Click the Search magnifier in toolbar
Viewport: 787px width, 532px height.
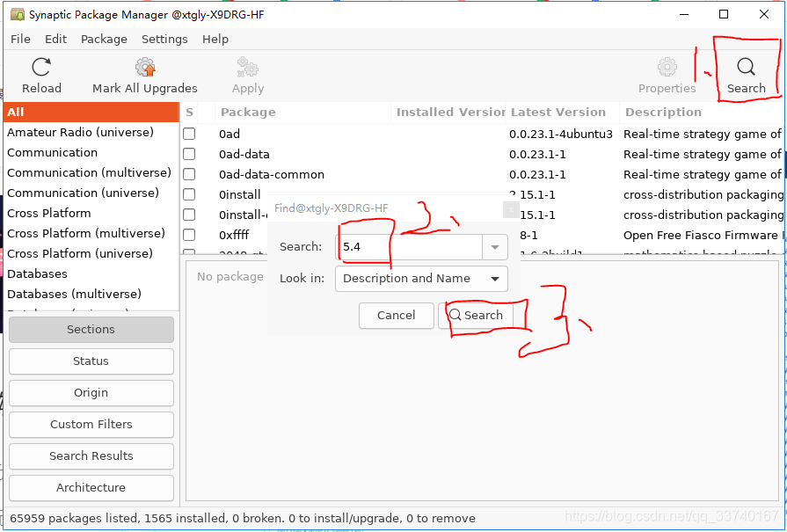pos(746,67)
